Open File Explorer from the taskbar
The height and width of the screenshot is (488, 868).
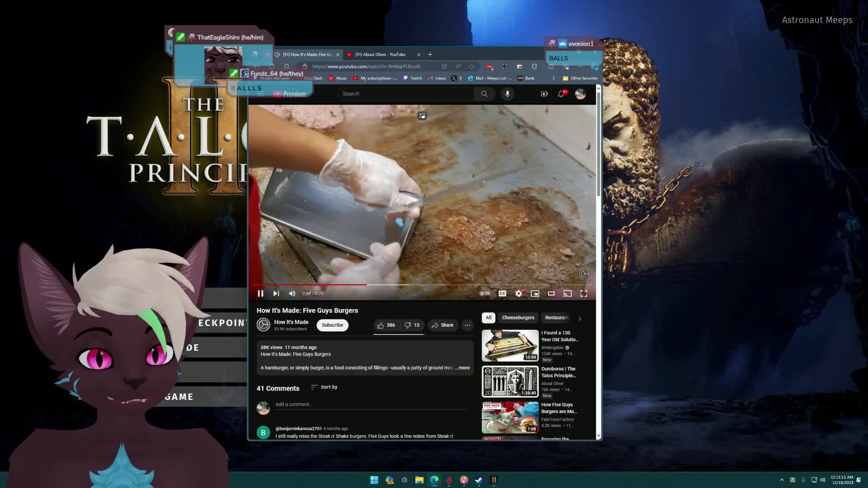click(419, 480)
